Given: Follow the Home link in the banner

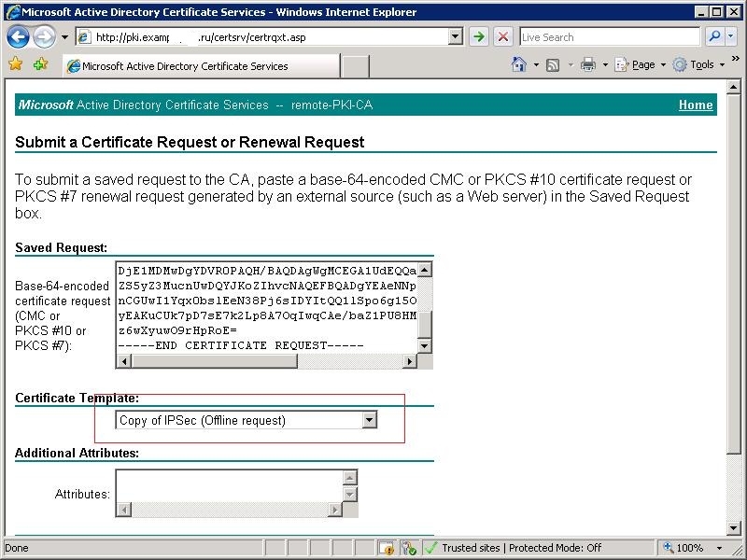Looking at the screenshot, I should 696,105.
